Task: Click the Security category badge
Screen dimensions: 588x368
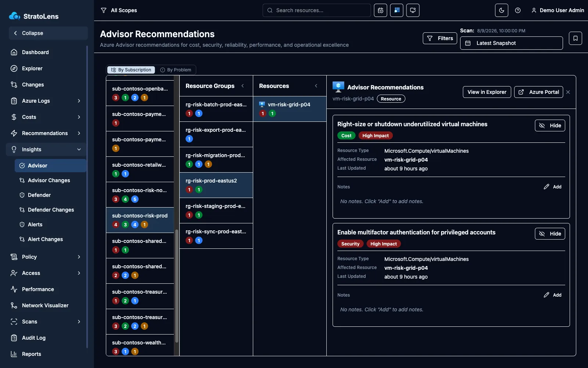Action: pyautogui.click(x=350, y=244)
